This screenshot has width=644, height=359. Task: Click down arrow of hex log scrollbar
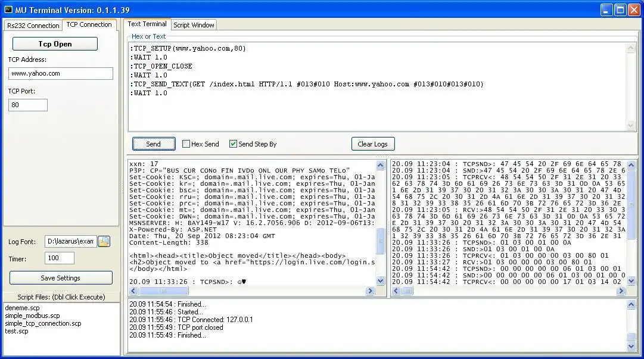pos(631,281)
